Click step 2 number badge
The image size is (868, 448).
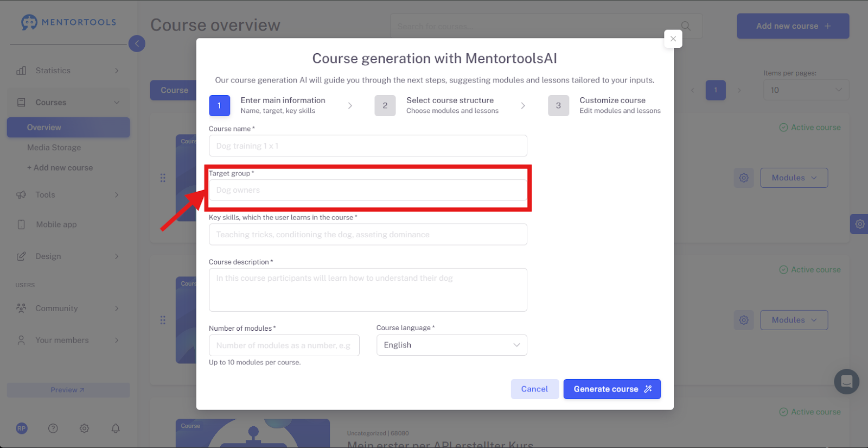pyautogui.click(x=385, y=105)
